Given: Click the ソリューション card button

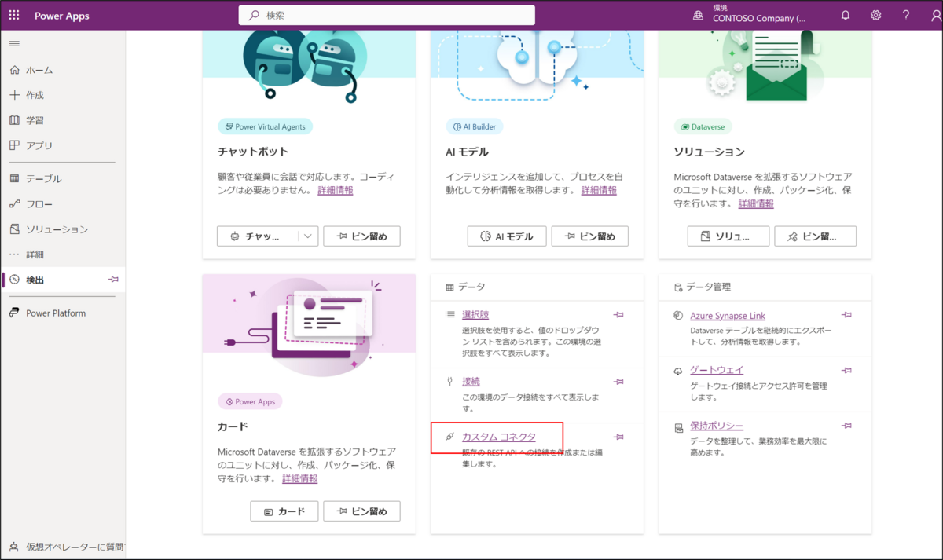Looking at the screenshot, I should (x=728, y=236).
